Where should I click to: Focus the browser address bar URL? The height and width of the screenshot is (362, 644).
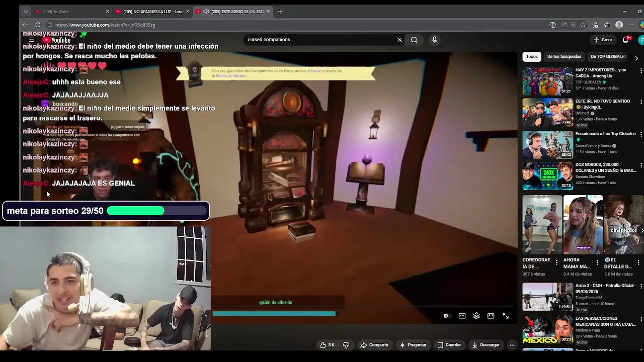(105, 25)
